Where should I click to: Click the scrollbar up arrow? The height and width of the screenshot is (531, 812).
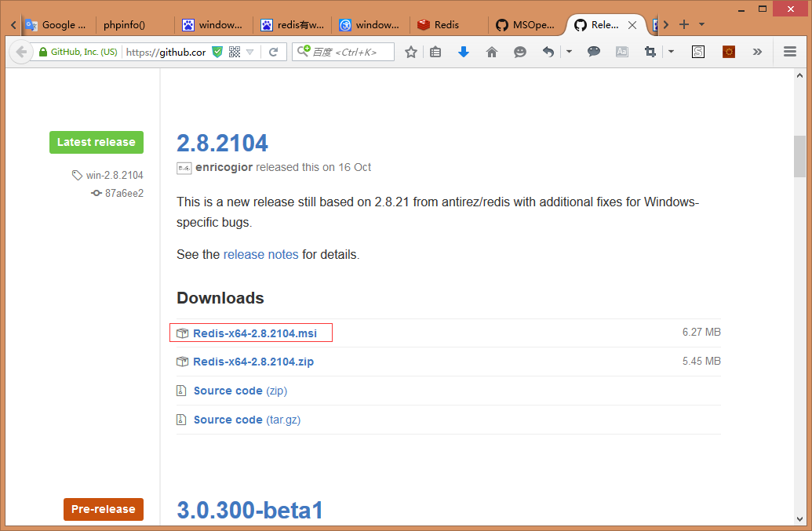click(x=799, y=75)
